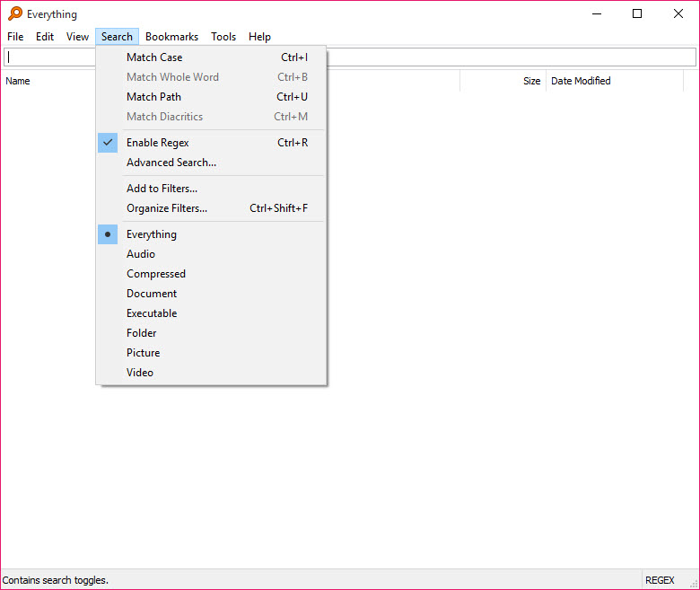This screenshot has width=700, height=590.
Task: Click the checkmark beside Enable Regex
Action: 108,143
